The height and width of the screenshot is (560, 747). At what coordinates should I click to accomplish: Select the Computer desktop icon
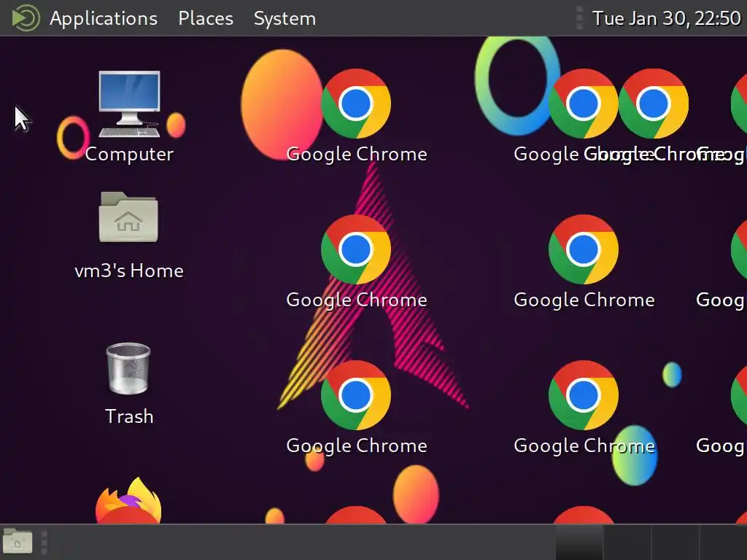[x=129, y=104]
